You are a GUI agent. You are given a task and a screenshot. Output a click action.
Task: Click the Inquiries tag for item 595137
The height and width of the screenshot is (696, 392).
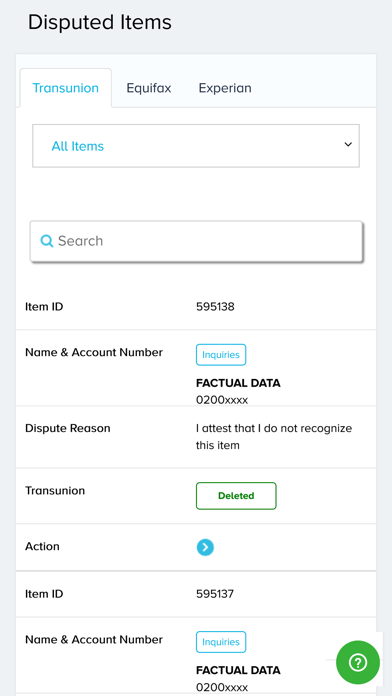221,642
